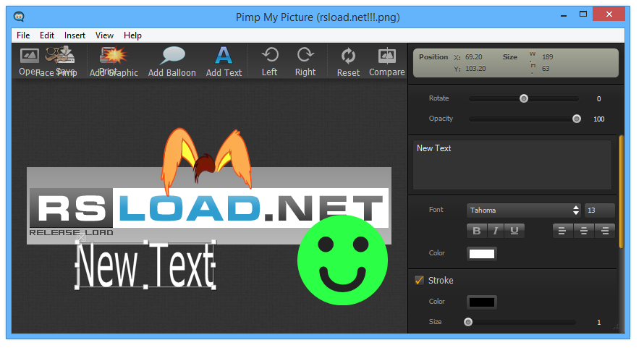Open the Edit menu
The image size is (644, 353).
click(x=47, y=35)
